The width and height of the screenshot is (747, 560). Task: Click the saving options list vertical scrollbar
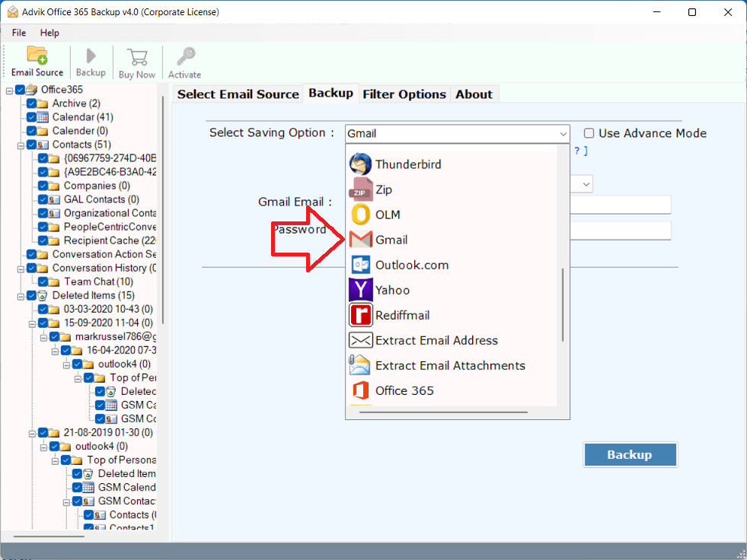pyautogui.click(x=563, y=305)
